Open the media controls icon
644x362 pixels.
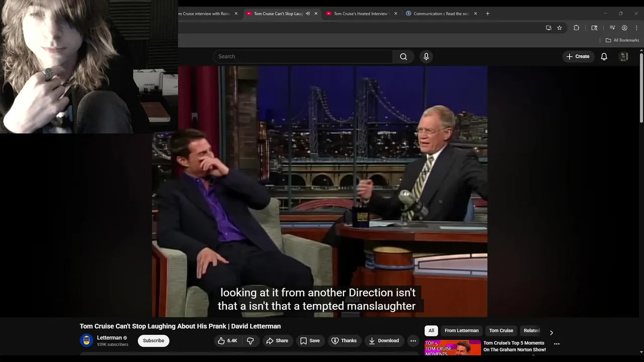(x=612, y=28)
